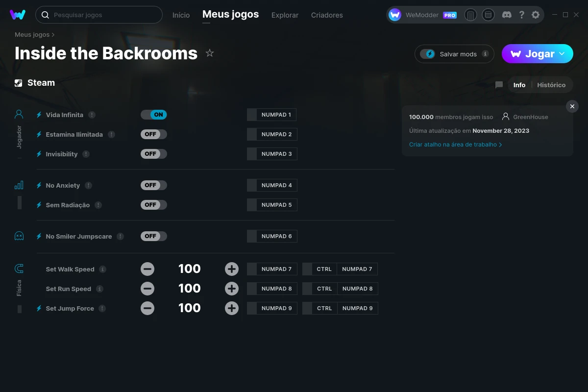
Task: Click the NUMPAD 1 hotkey button
Action: [271, 115]
